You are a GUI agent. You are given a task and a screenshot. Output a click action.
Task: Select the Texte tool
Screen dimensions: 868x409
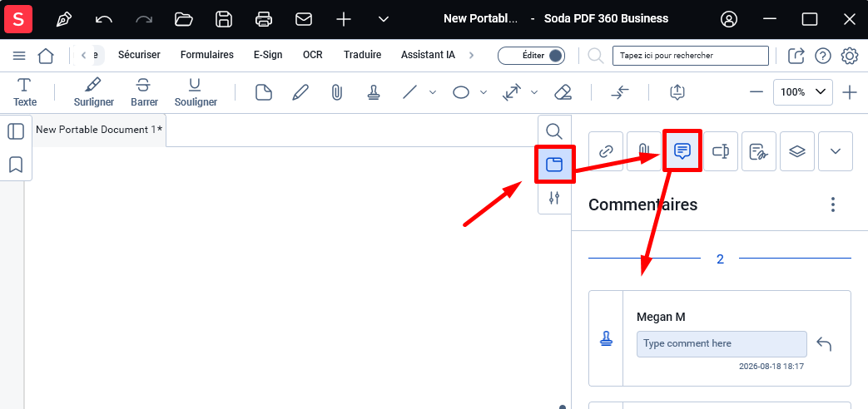click(x=25, y=91)
